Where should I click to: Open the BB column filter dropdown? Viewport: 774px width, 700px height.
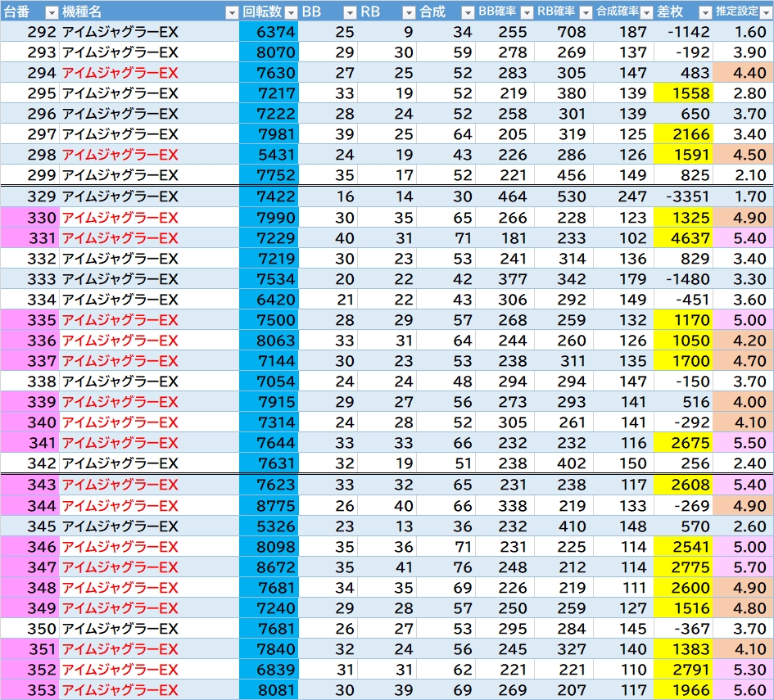350,12
